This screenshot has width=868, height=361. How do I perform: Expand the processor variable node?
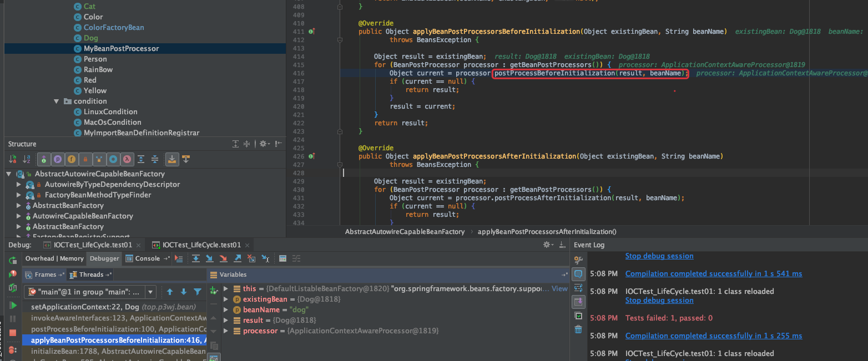[x=226, y=331]
